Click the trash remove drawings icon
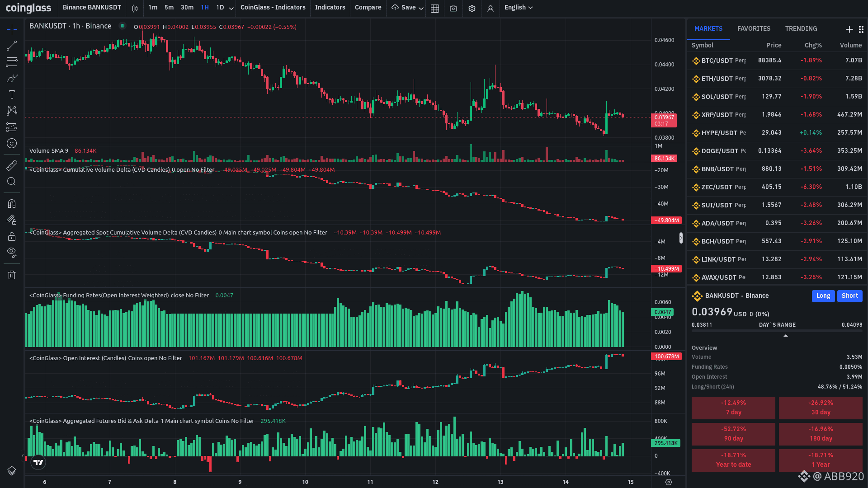This screenshot has height=488, width=868. [x=12, y=275]
